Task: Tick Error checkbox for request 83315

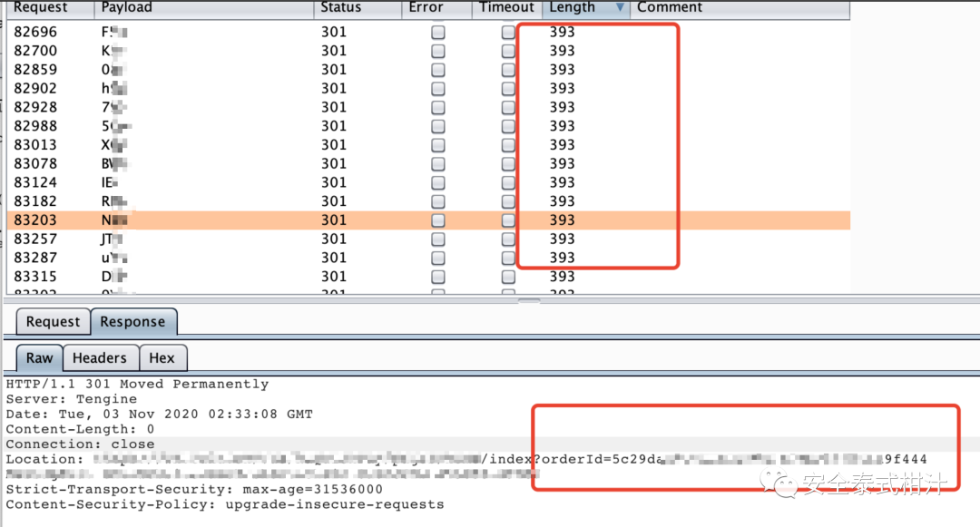Action: pyautogui.click(x=438, y=277)
